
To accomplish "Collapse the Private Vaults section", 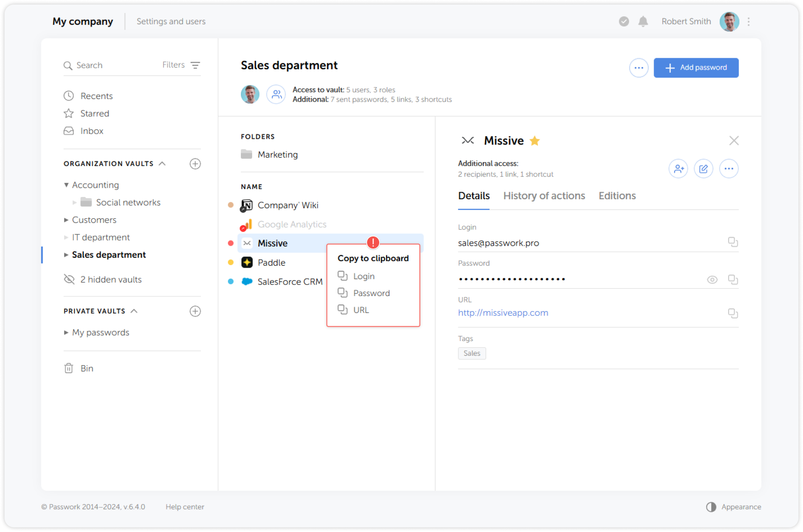I will (x=134, y=311).
